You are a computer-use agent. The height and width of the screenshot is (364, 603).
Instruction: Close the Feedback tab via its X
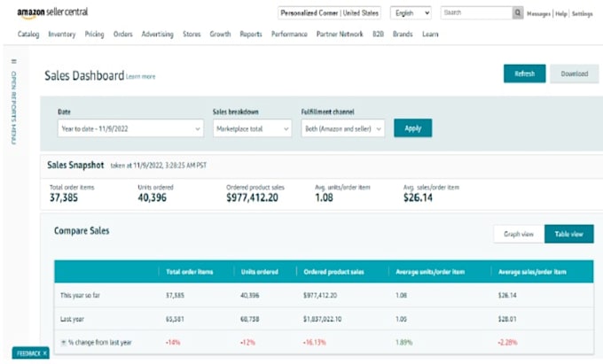point(45,353)
